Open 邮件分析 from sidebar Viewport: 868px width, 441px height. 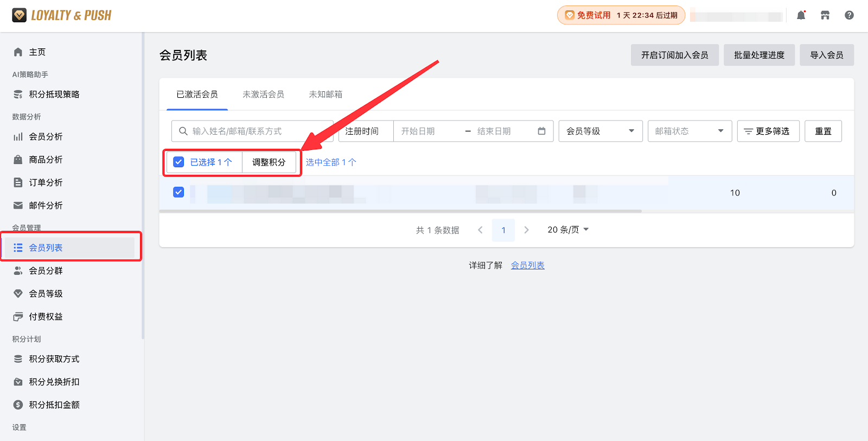(46, 205)
